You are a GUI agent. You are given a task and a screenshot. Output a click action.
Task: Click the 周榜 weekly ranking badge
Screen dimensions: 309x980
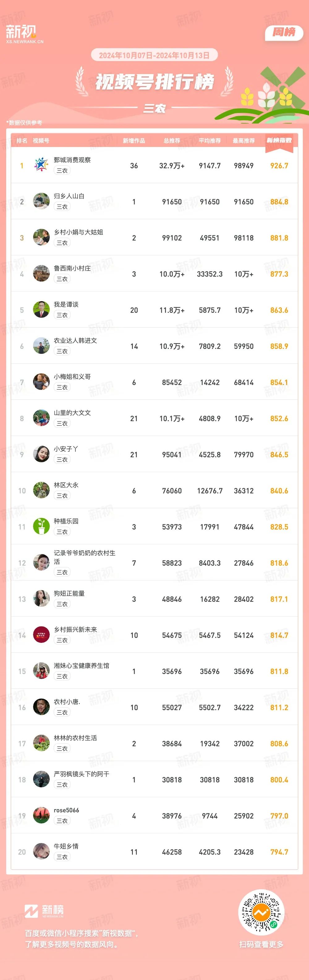284,33
